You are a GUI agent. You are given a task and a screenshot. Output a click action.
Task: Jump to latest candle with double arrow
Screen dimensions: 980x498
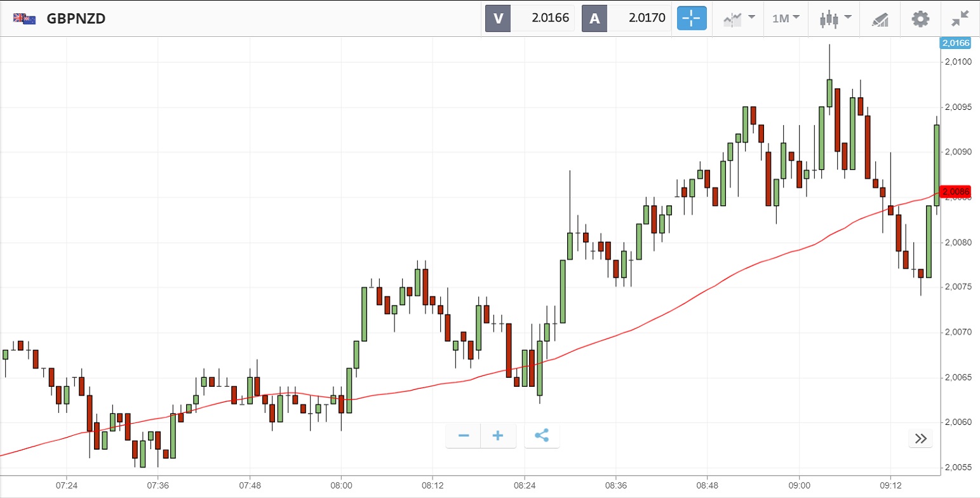(x=920, y=438)
